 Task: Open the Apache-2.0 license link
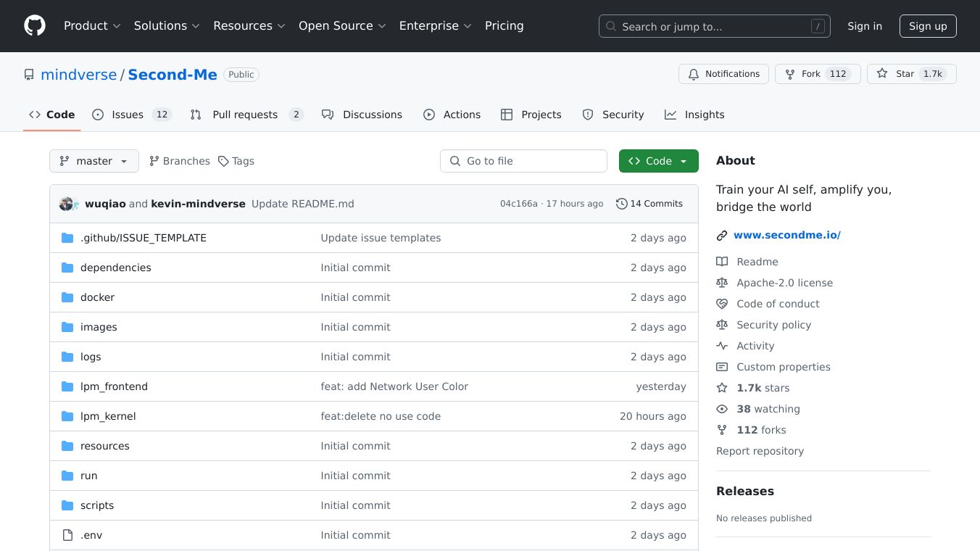click(x=784, y=283)
